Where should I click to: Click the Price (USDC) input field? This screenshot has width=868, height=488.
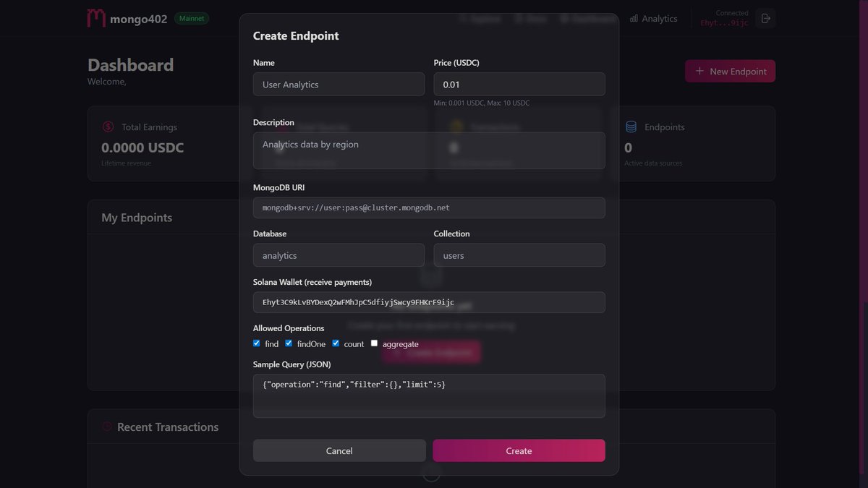pos(519,84)
